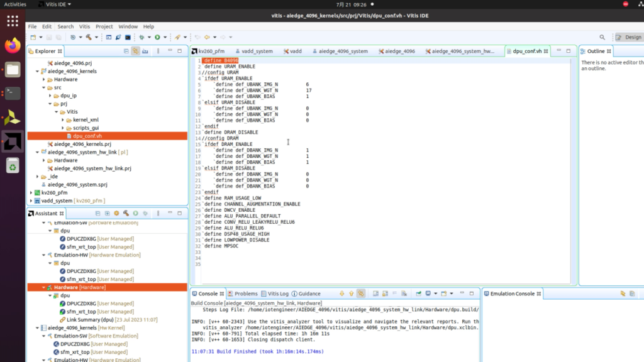Collapse the aiedge_4096_kernels src folder
Viewport: 644px width, 362px height.
[x=42, y=87]
